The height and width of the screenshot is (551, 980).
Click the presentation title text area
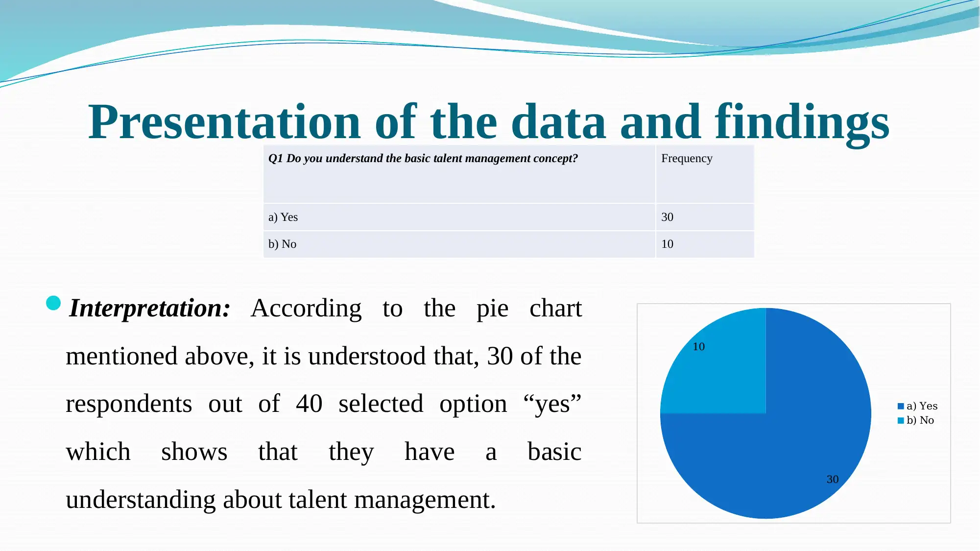(x=490, y=120)
